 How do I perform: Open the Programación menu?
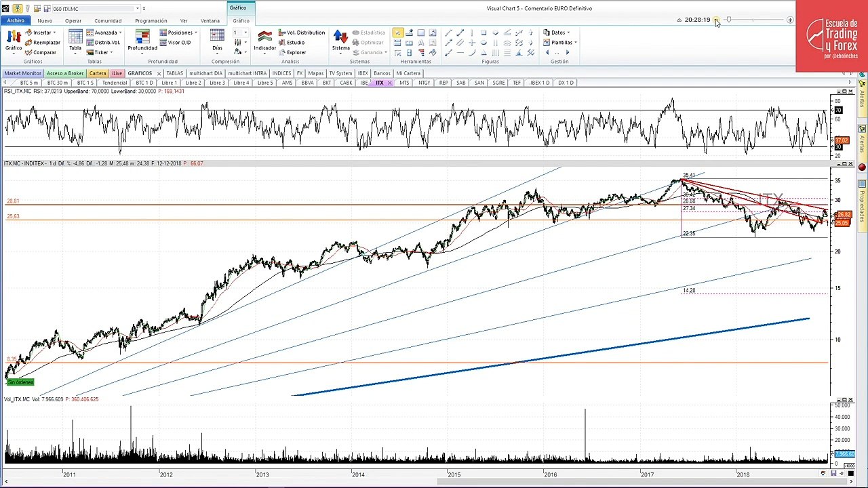(151, 21)
